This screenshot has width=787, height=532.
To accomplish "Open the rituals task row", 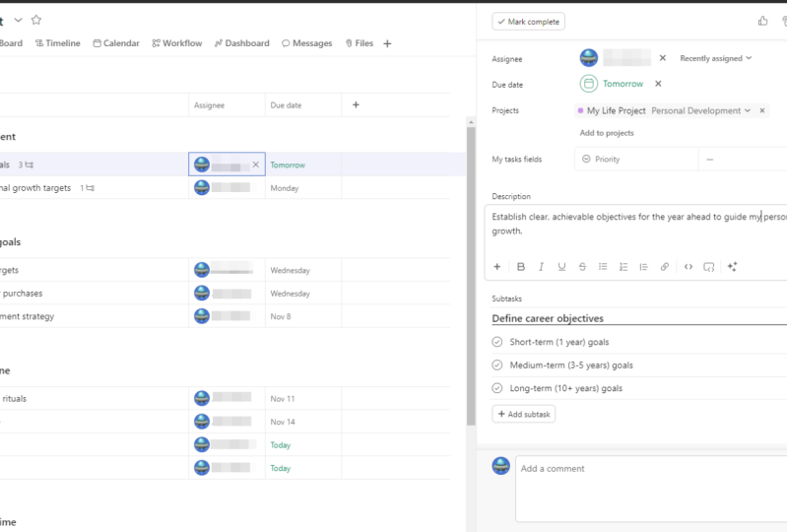I will tap(94, 399).
